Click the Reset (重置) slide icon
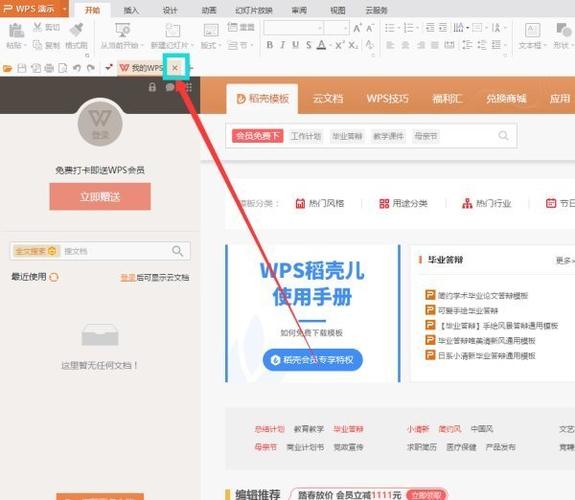 pyautogui.click(x=232, y=27)
